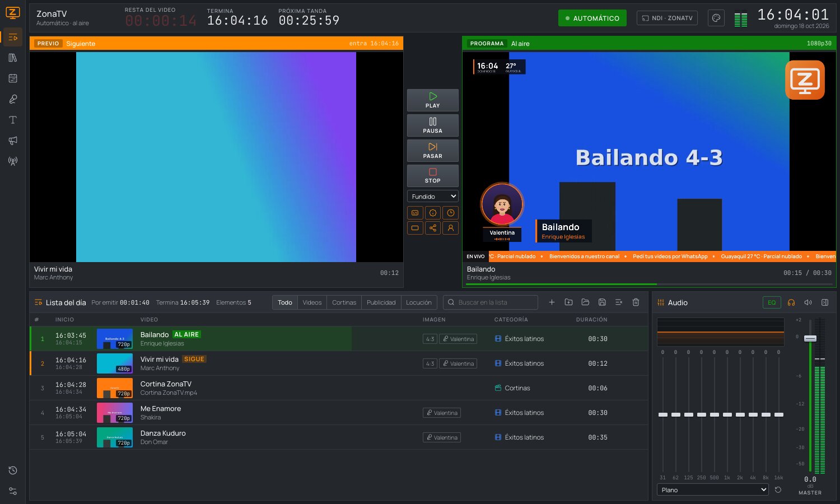
Task: Click the Buscar en la lista search field
Action: 491,302
